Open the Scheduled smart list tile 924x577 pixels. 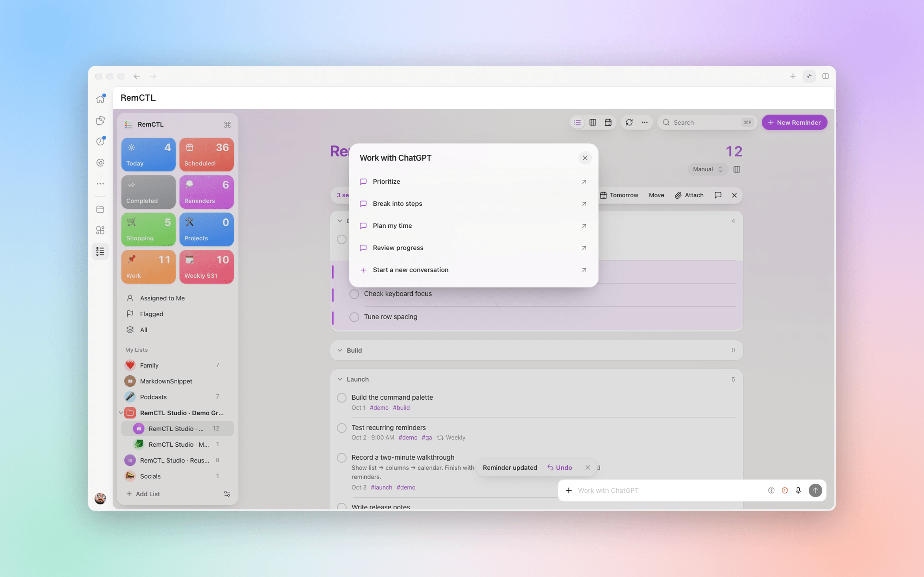tap(206, 154)
